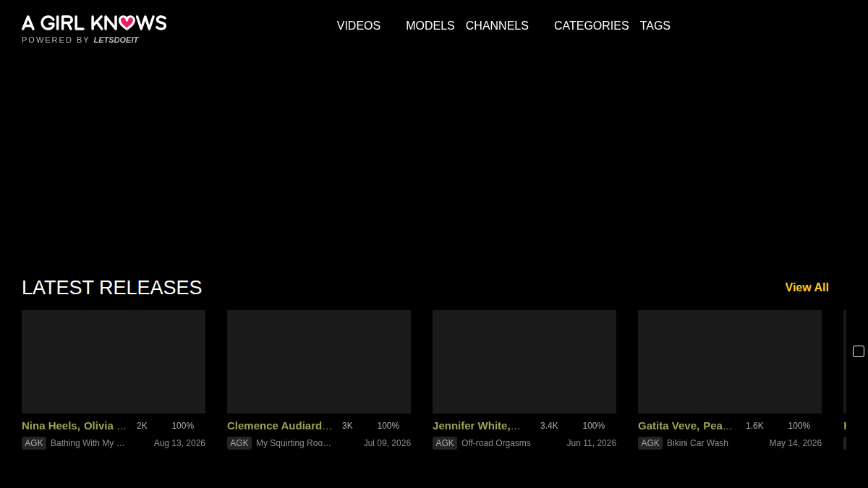Go to the CHANNELS page
Viewport: 868px width, 488px height.
coord(497,26)
